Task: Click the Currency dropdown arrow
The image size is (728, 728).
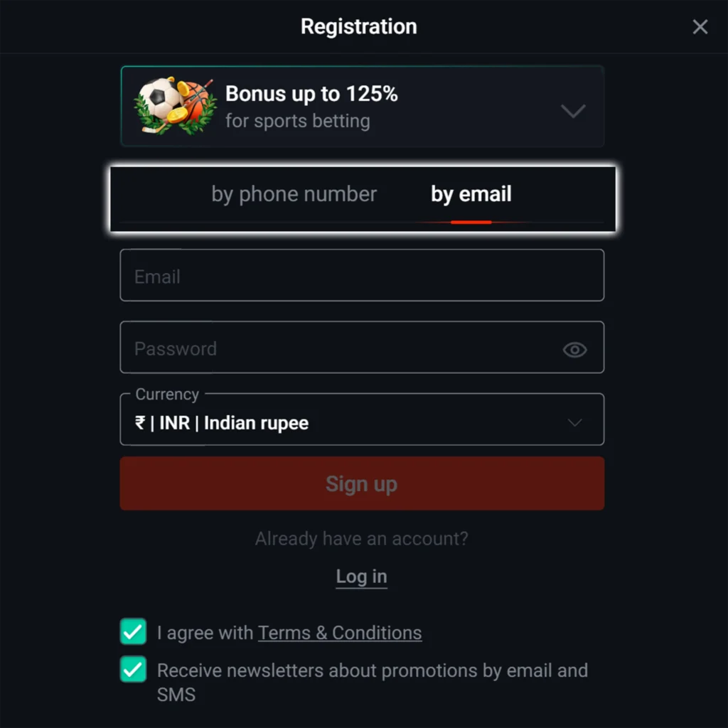Action: [x=574, y=423]
